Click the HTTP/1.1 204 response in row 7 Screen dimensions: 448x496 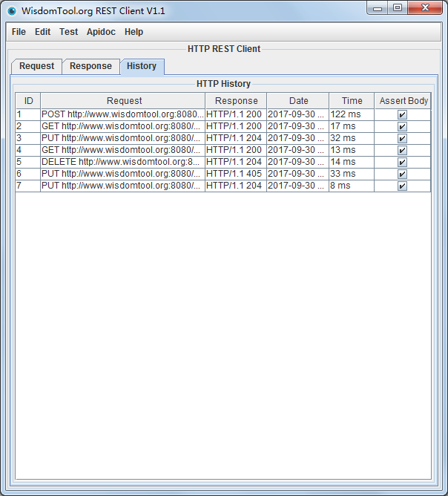point(236,186)
